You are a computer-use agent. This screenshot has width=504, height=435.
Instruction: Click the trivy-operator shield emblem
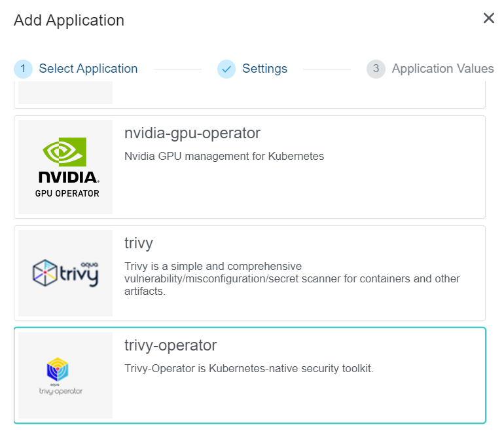click(58, 369)
